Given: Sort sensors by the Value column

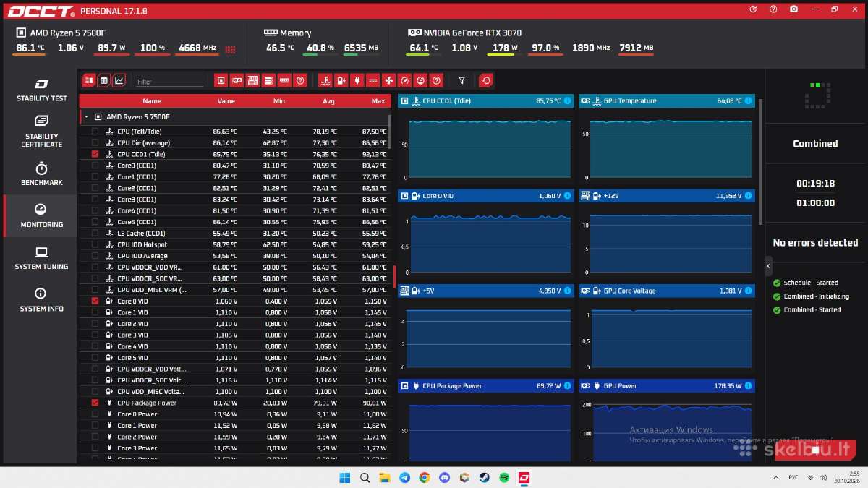Looking at the screenshot, I should pos(226,101).
